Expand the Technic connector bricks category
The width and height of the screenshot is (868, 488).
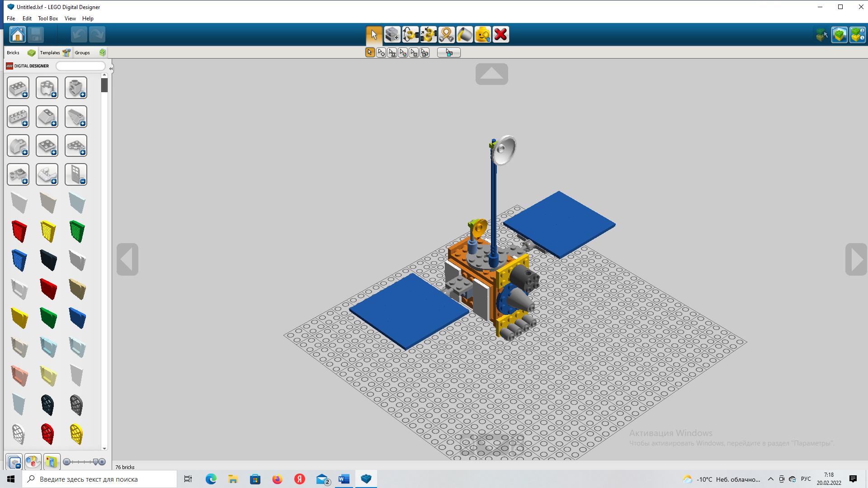(76, 88)
